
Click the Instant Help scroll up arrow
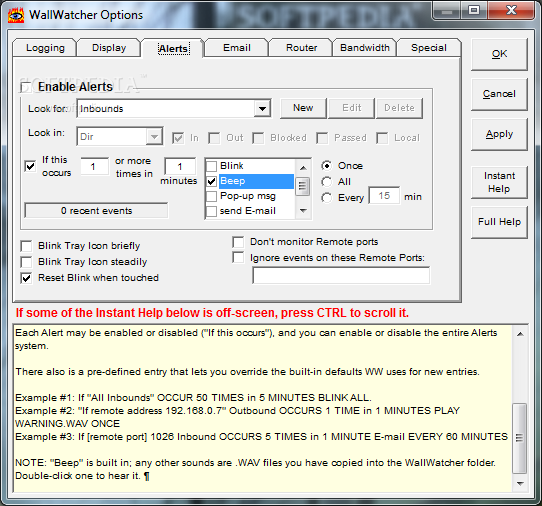tap(520, 334)
